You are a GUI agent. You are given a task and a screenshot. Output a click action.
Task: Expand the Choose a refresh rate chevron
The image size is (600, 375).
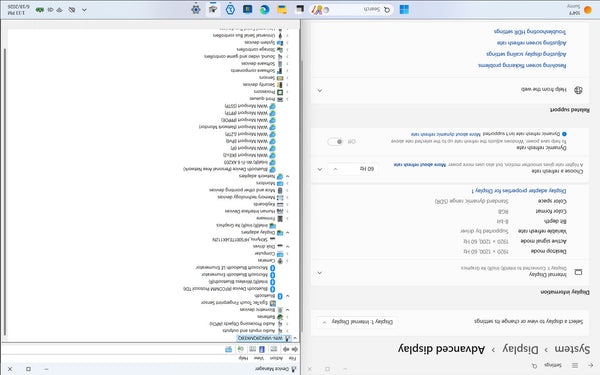(320, 169)
